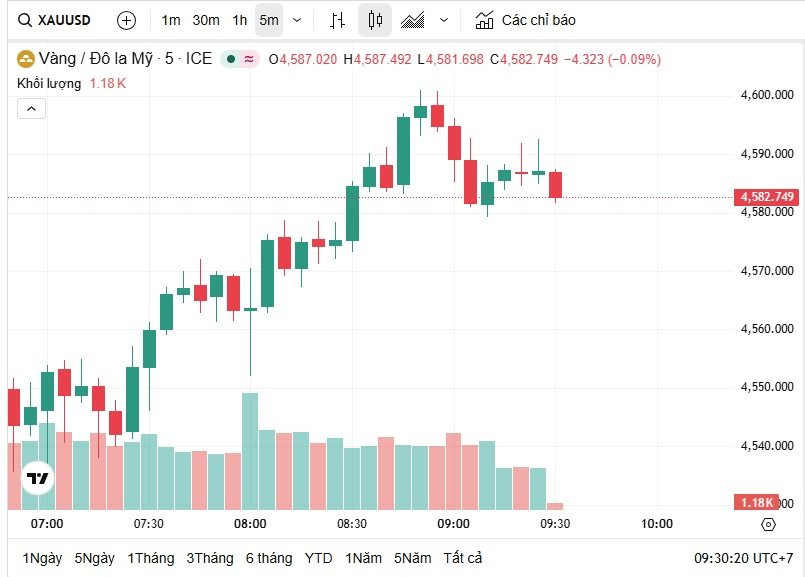Click the 4,582.749 current price label
805x577 pixels.
point(766,197)
